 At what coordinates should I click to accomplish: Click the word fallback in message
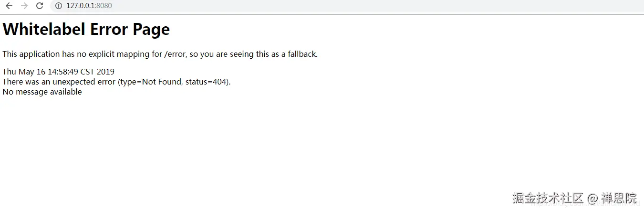point(301,54)
